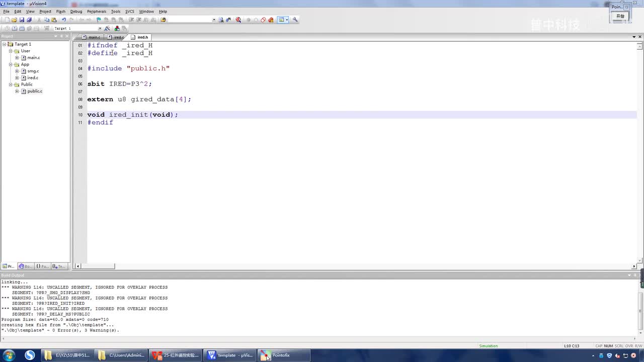Viewport: 644px width, 362px height.
Task: Switch to the ired.c editor tab
Action: pyautogui.click(x=116, y=37)
